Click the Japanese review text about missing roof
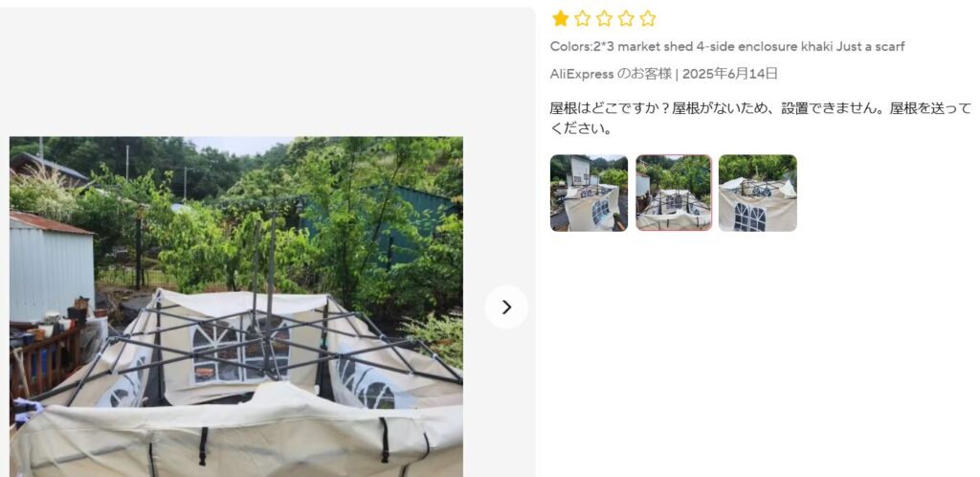The image size is (980, 477). (x=761, y=118)
